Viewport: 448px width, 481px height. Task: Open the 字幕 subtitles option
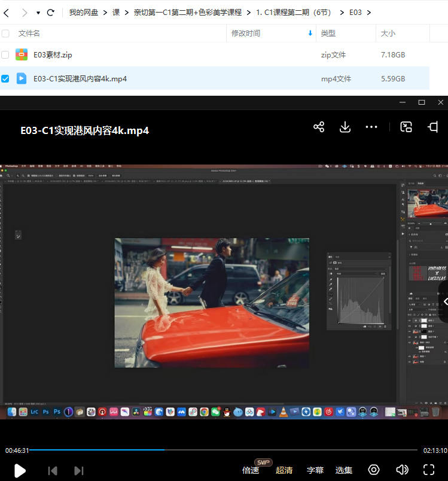click(x=315, y=470)
